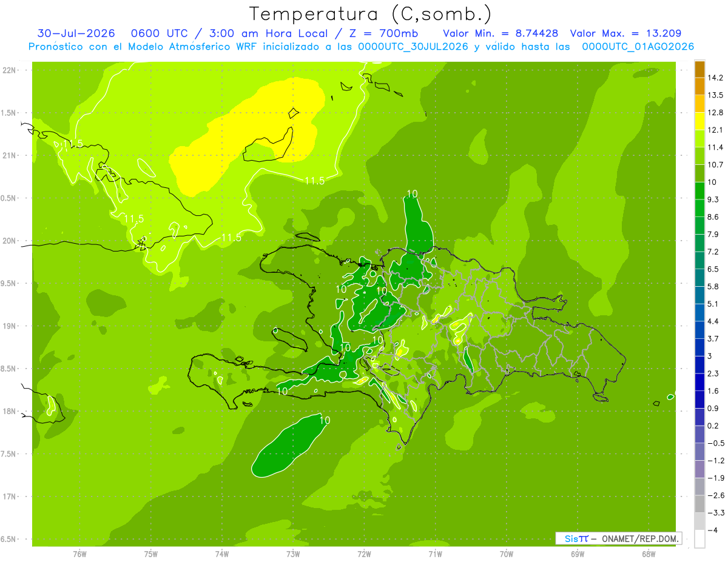Click the "68W" longitude axis label
The image size is (728, 562).
[649, 554]
